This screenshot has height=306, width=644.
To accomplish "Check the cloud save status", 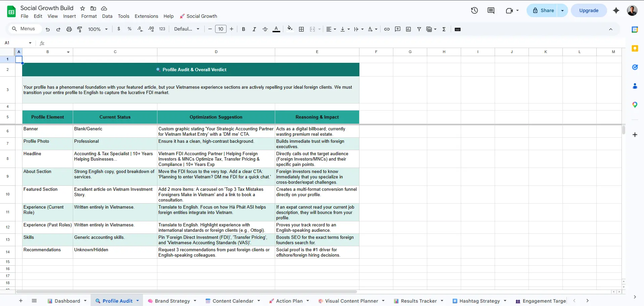I will (x=104, y=8).
